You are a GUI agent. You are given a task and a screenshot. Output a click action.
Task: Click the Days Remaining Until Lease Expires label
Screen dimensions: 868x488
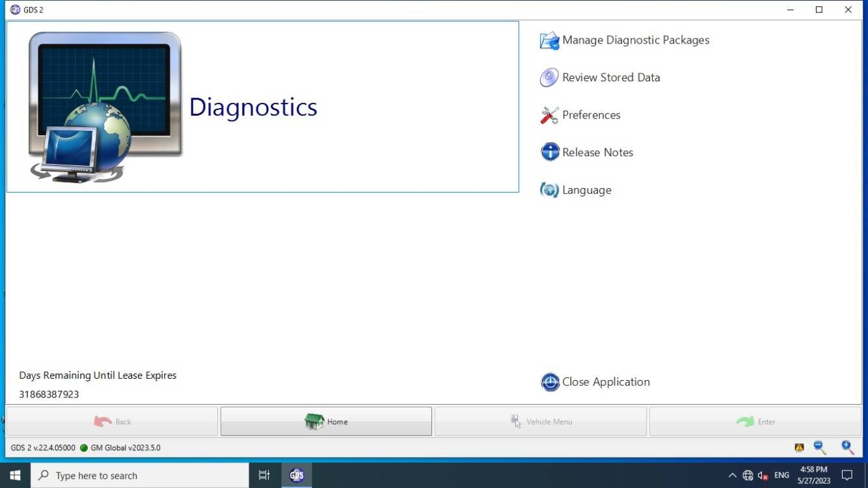(98, 375)
